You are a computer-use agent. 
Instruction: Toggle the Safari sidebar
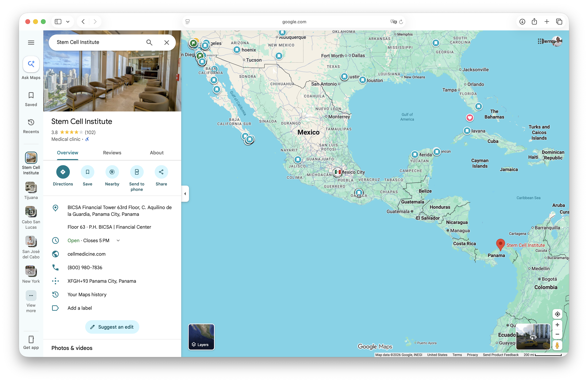click(58, 22)
